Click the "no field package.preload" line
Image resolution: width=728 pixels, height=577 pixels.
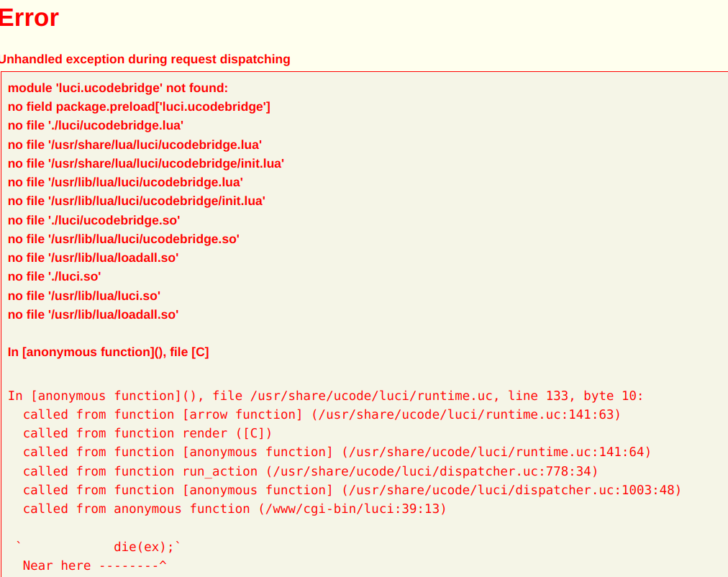[139, 106]
